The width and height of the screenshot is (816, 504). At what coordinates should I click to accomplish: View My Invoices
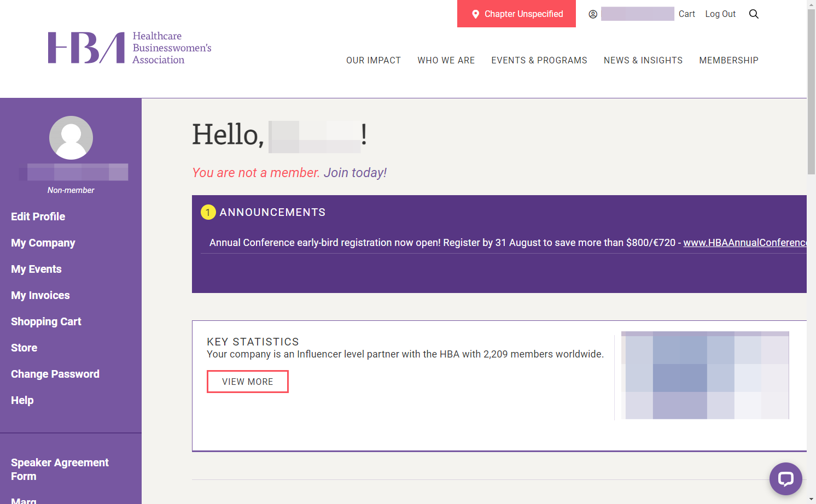click(40, 295)
